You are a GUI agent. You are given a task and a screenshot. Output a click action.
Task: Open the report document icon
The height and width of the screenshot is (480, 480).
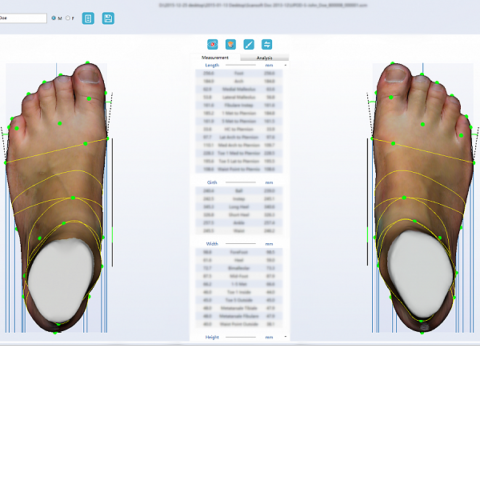click(88, 18)
